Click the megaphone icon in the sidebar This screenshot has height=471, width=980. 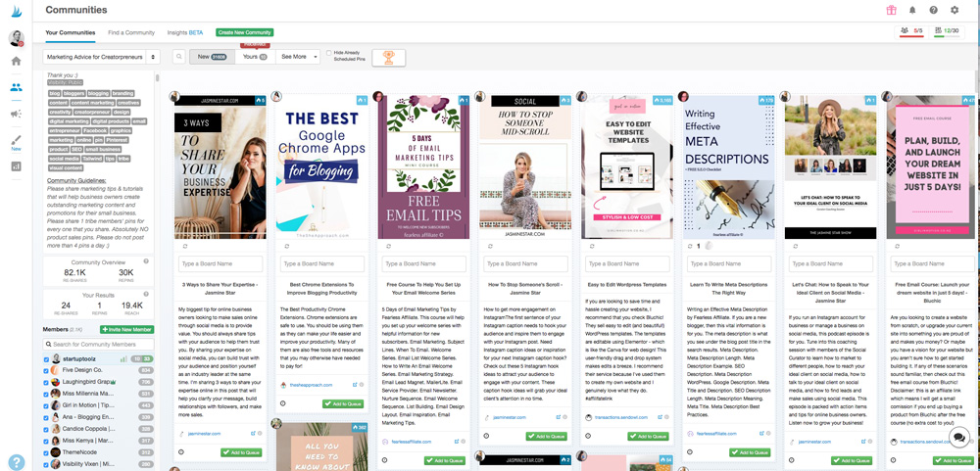16,114
